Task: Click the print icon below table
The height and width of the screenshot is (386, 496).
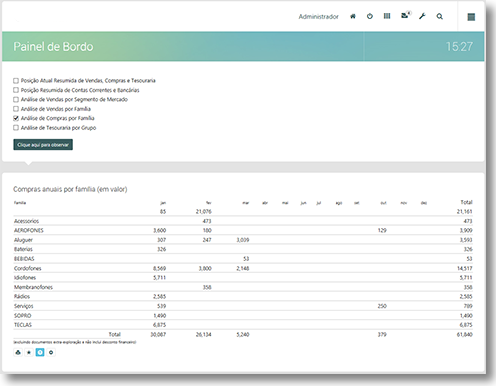Action: [18, 352]
